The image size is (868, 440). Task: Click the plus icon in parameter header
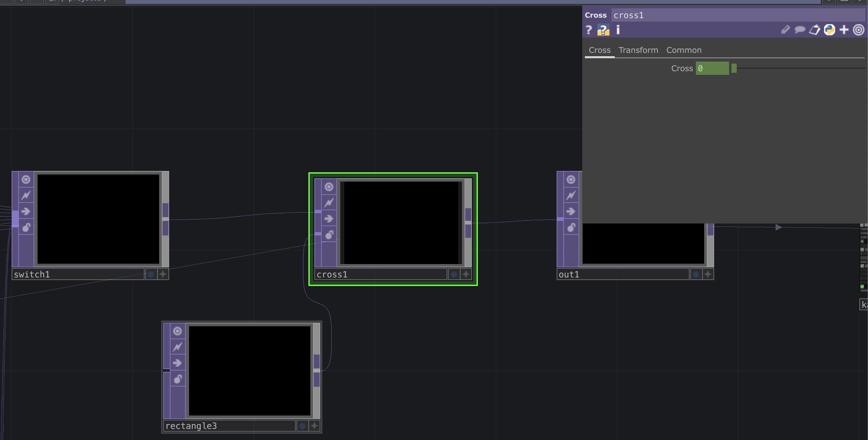844,30
